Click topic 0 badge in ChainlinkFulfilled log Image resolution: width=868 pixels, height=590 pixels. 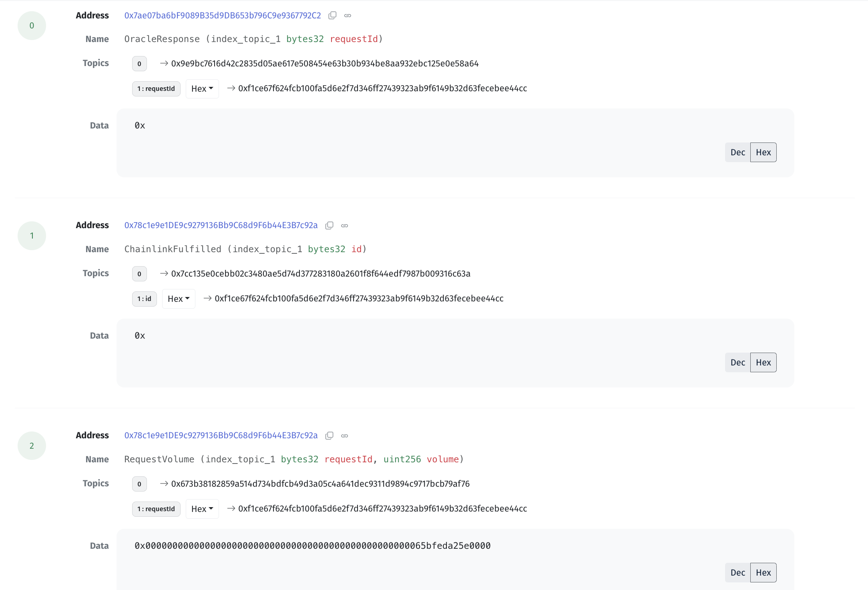[x=139, y=274]
